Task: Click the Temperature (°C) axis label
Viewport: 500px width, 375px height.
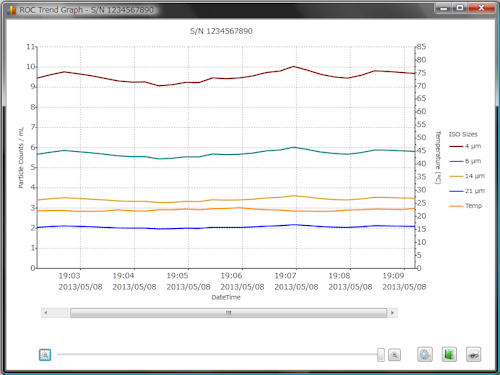Action: pyautogui.click(x=438, y=157)
